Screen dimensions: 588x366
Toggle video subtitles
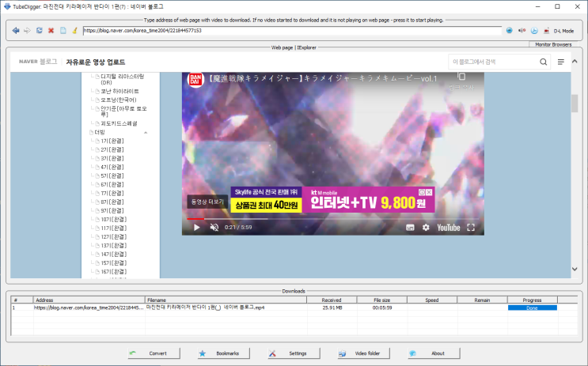click(x=410, y=228)
